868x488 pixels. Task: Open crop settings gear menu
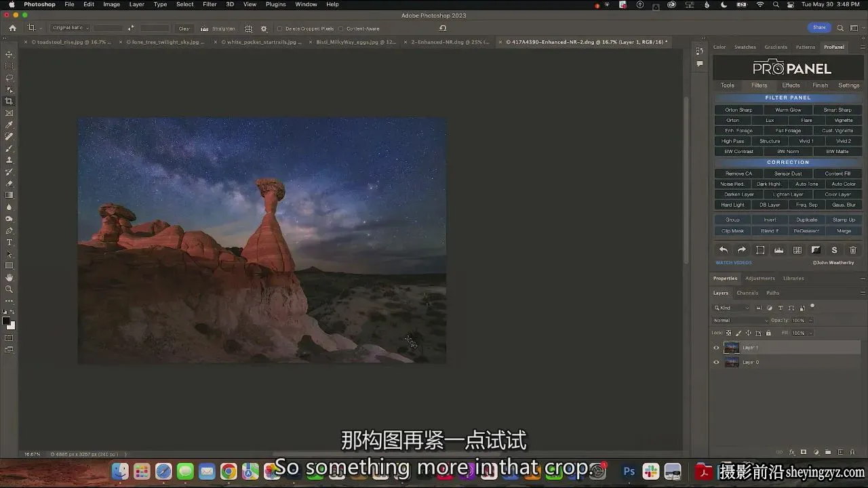(264, 28)
